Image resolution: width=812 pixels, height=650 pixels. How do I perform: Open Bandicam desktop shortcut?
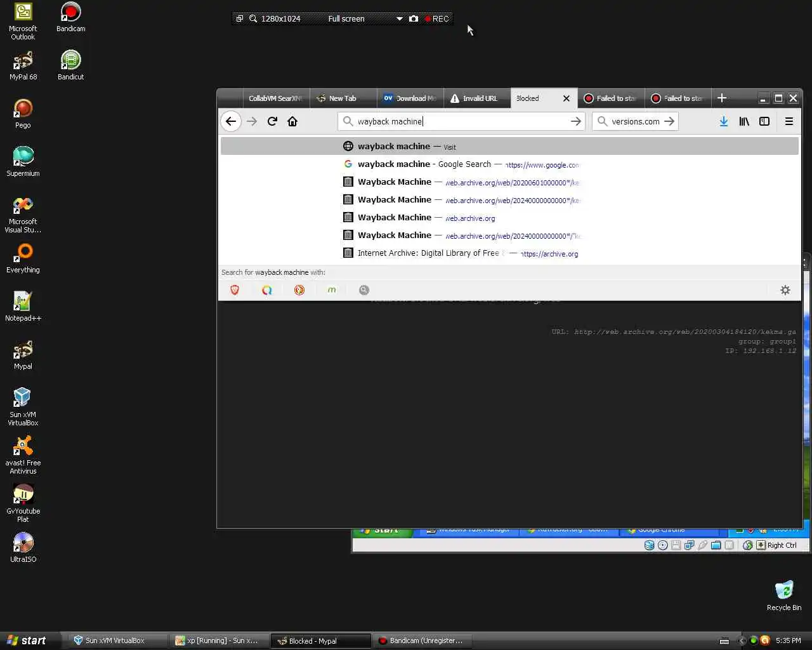[x=70, y=17]
